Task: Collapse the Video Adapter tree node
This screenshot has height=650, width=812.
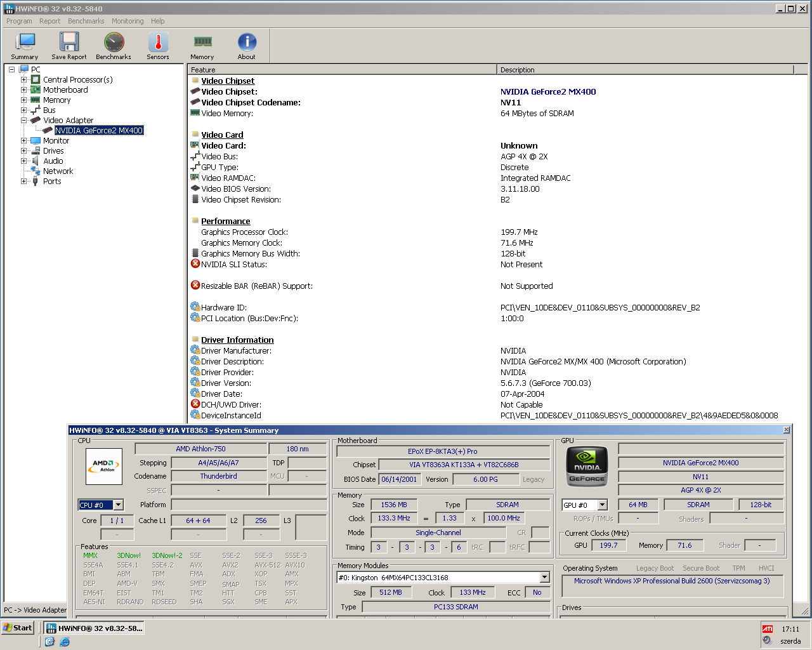Action: pyautogui.click(x=24, y=121)
